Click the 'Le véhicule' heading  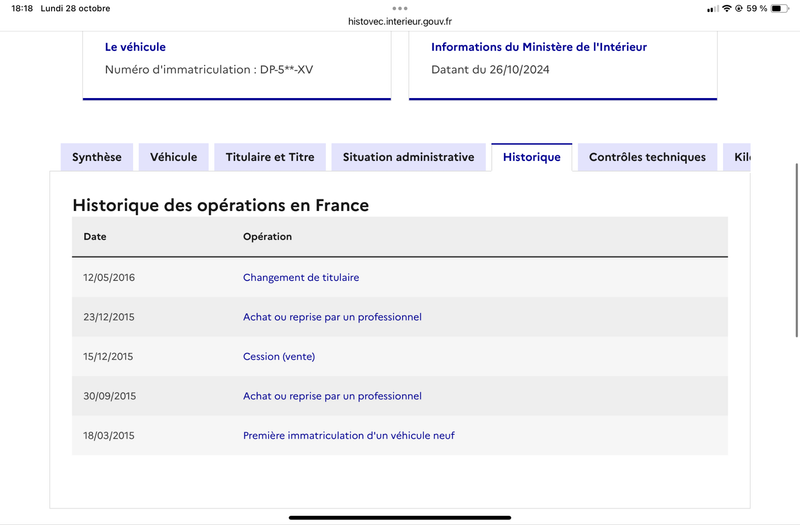(135, 47)
